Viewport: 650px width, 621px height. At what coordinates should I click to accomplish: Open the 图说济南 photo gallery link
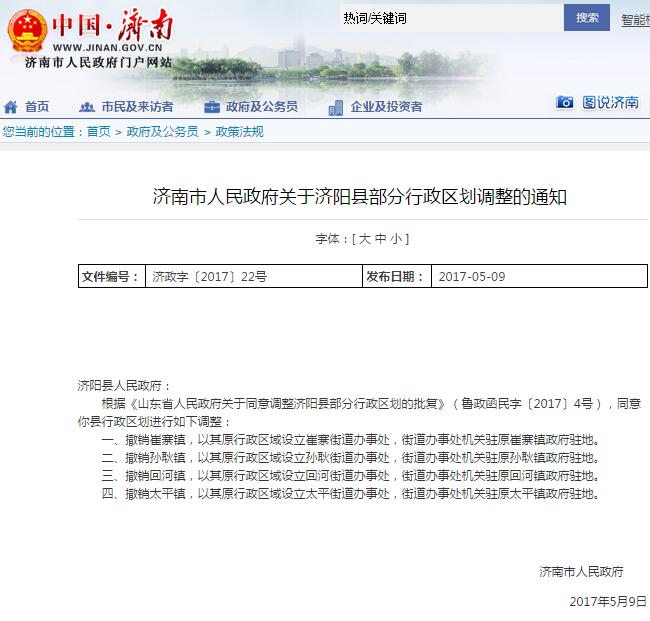[610, 103]
